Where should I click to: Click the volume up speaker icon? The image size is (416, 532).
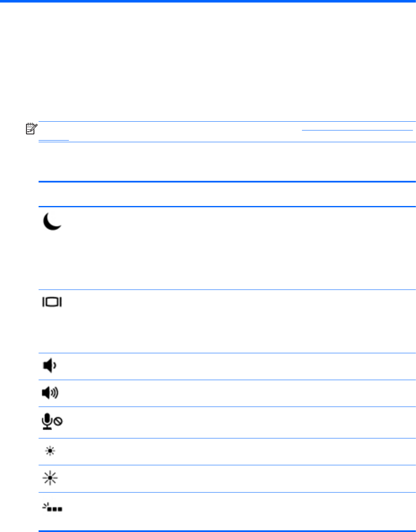click(51, 393)
